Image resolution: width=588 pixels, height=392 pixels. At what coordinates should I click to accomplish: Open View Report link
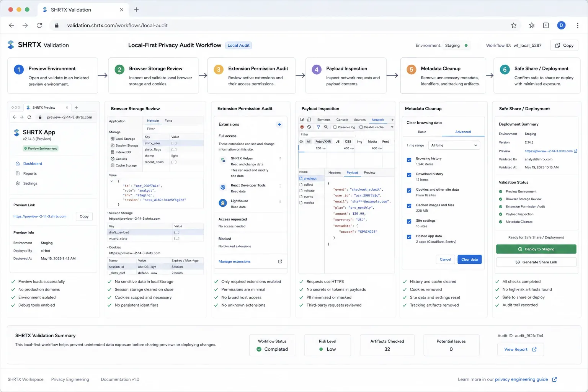520,350
